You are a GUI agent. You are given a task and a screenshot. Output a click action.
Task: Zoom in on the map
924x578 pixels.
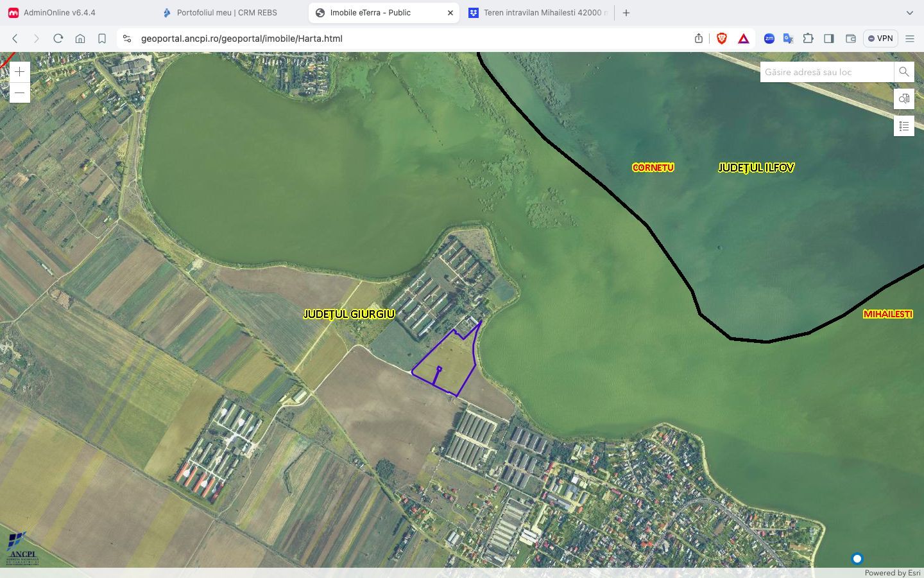click(20, 72)
